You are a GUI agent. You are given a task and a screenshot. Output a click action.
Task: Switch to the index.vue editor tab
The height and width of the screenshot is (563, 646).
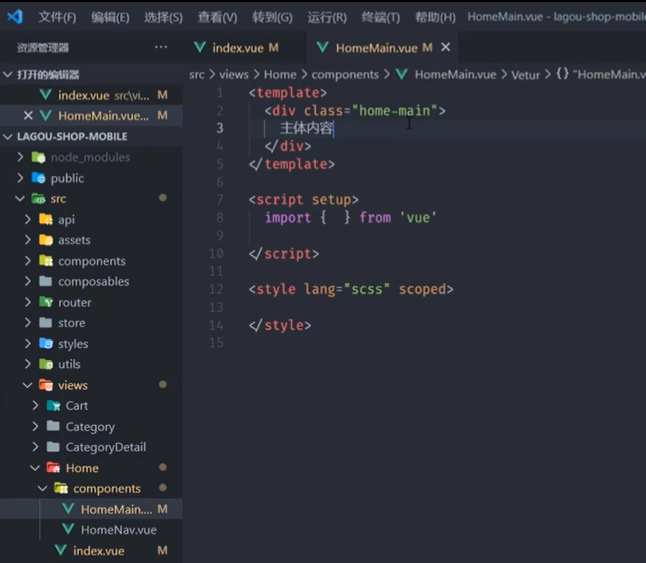click(x=244, y=48)
